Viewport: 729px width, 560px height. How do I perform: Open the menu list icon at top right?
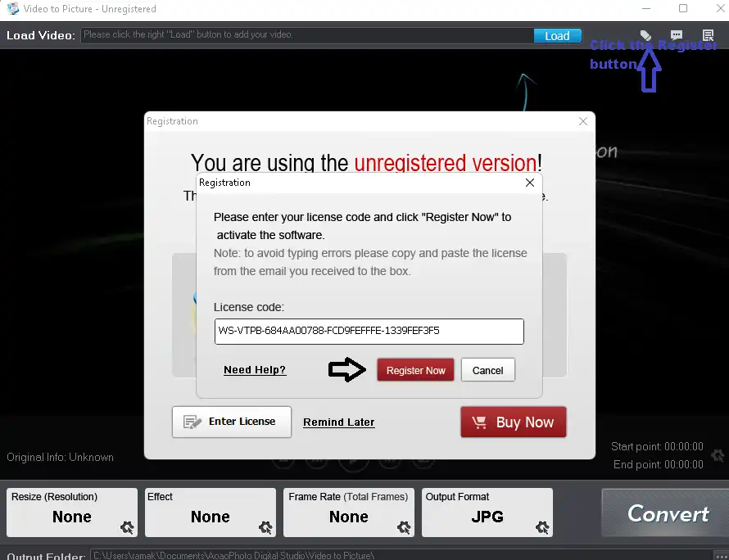(x=708, y=35)
